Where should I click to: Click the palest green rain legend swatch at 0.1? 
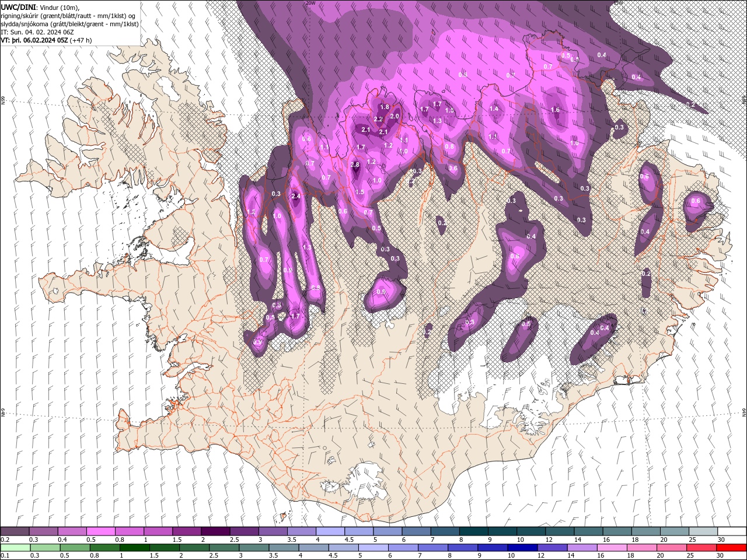point(15,547)
